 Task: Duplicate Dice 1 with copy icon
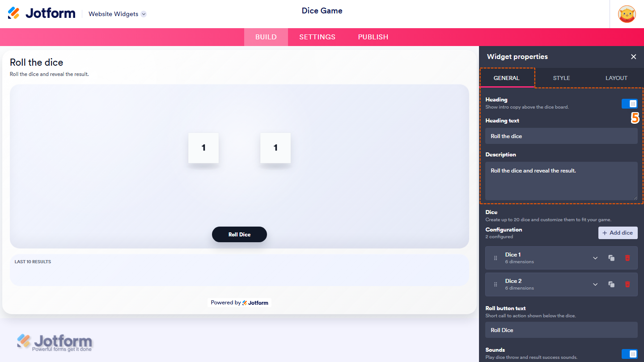point(611,258)
